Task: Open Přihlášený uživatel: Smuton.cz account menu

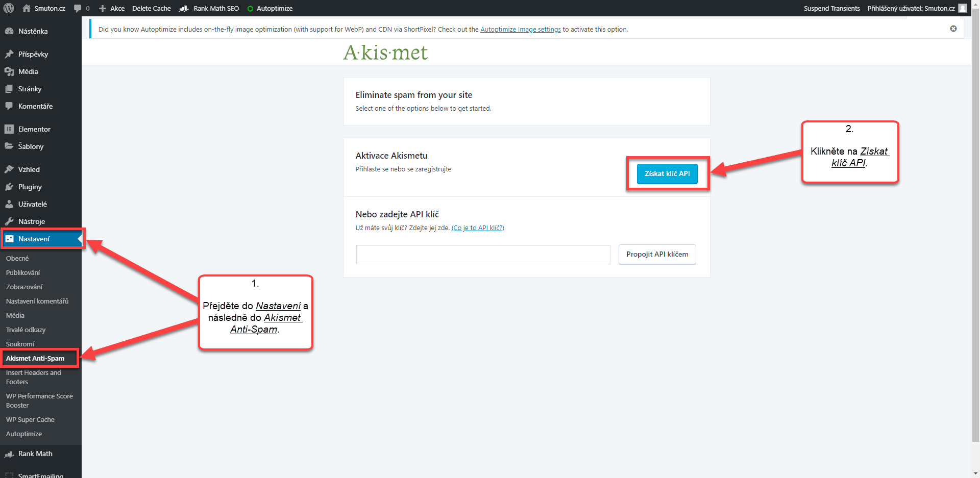Action: pos(911,9)
